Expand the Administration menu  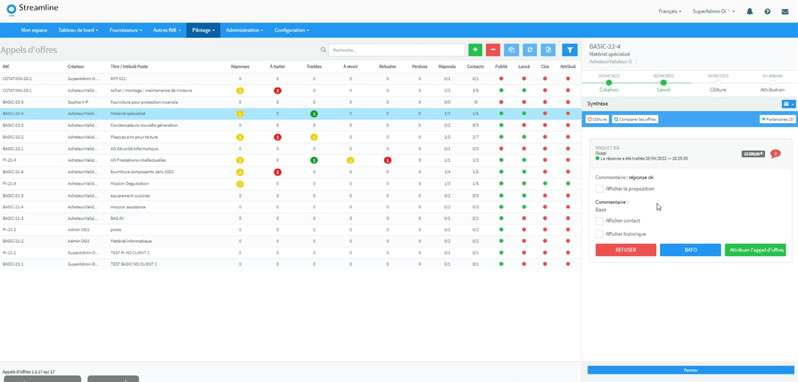click(244, 31)
